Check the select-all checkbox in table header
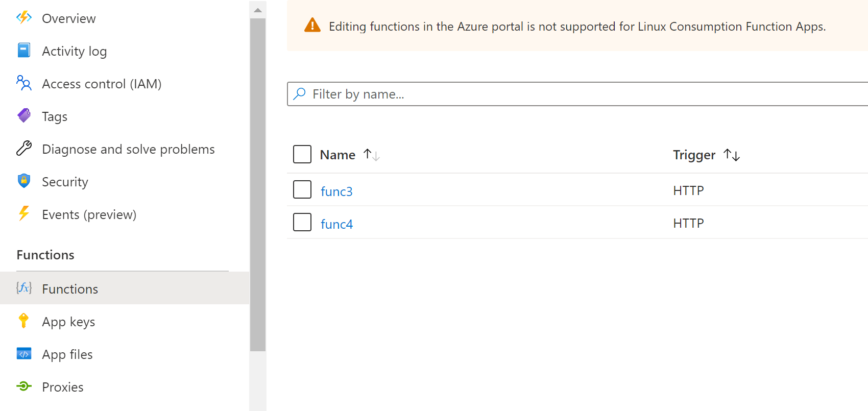This screenshot has width=868, height=411. (x=302, y=154)
